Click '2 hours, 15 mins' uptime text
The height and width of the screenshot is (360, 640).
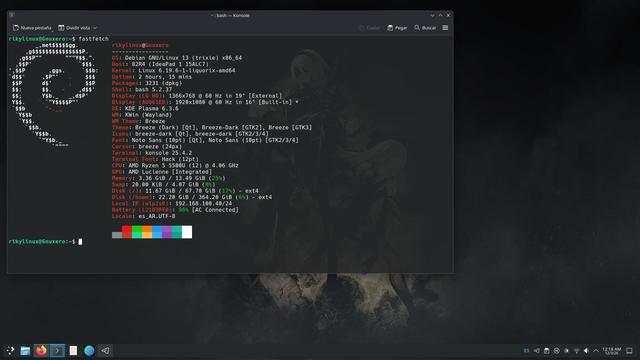pyautogui.click(x=165, y=77)
